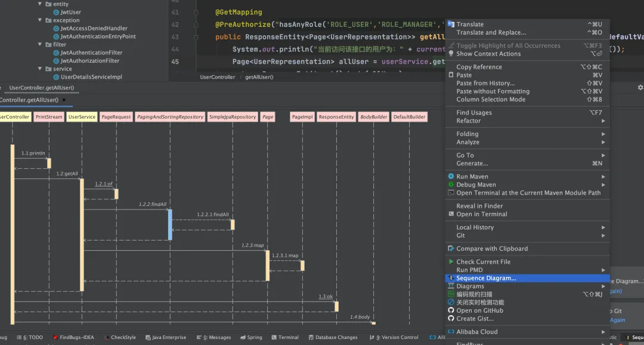Image resolution: width=644 pixels, height=345 pixels.
Task: Click the Alibaba Cloud icon in the menu
Action: pos(451,332)
